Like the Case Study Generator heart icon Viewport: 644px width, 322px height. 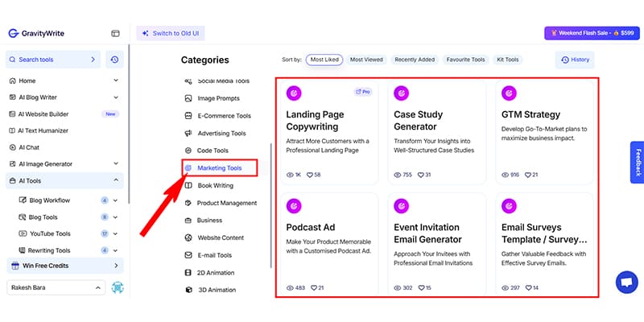420,175
